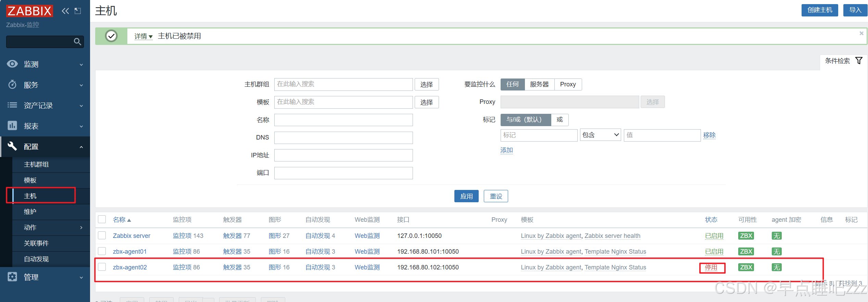Viewport: 868px width, 302px height.
Task: Click the 应用 filter button
Action: (466, 196)
